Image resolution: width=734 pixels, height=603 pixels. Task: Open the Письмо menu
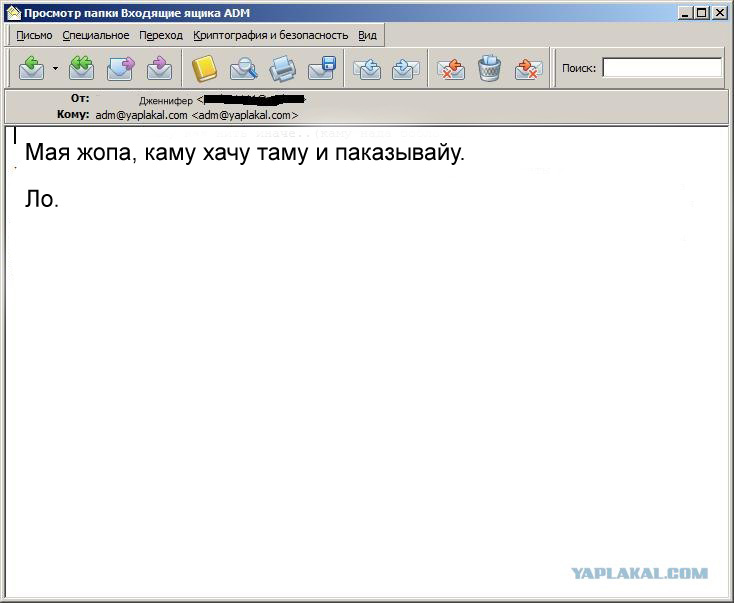pos(34,36)
